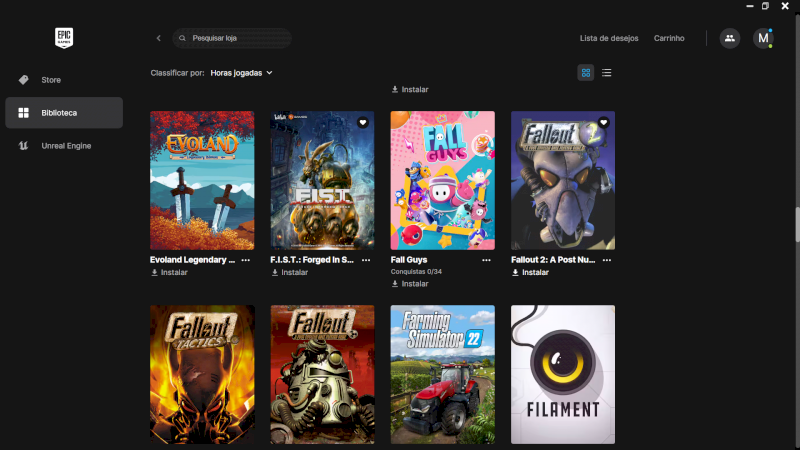Viewport: 800px width, 450px height.
Task: Install Fall Guys
Action: [410, 284]
